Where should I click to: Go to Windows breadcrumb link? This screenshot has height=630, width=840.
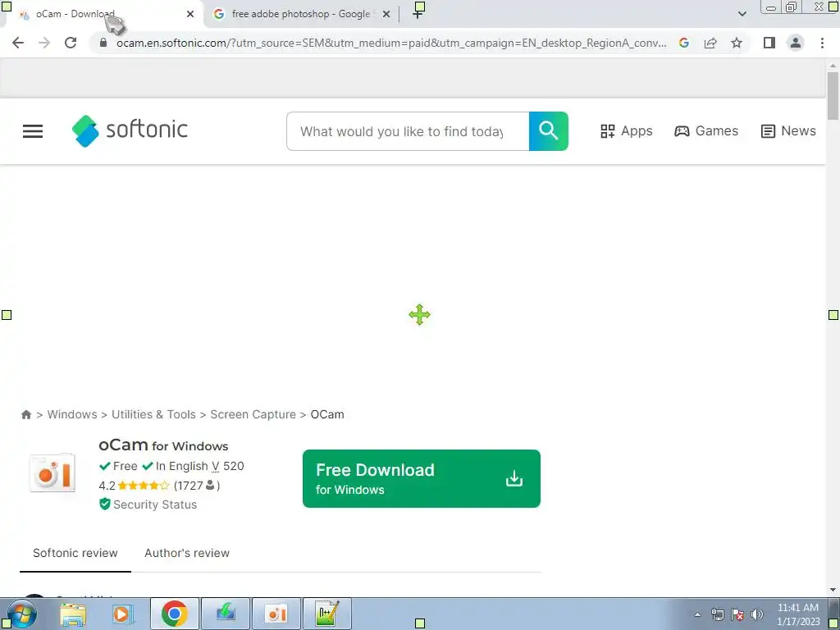tap(72, 414)
